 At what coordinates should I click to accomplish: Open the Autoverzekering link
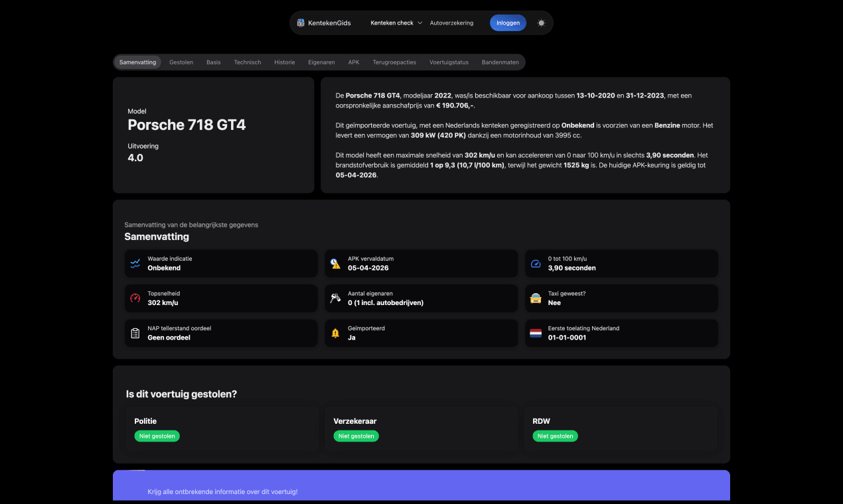451,23
